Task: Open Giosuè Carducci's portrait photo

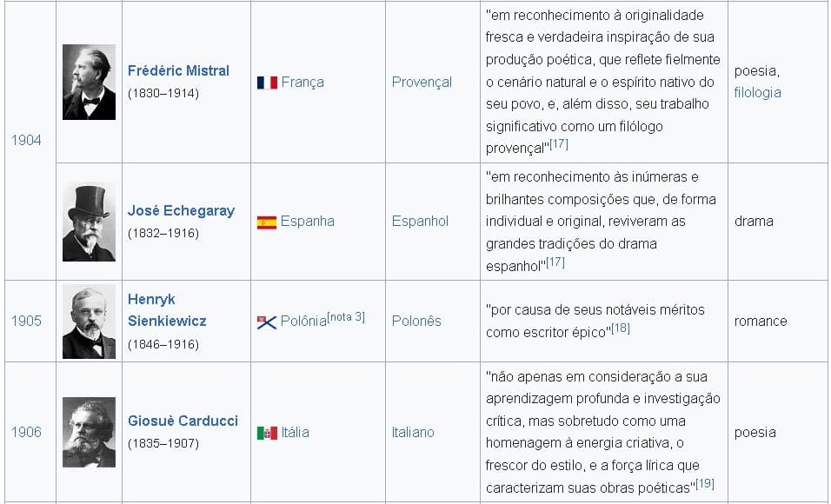Action: point(89,432)
